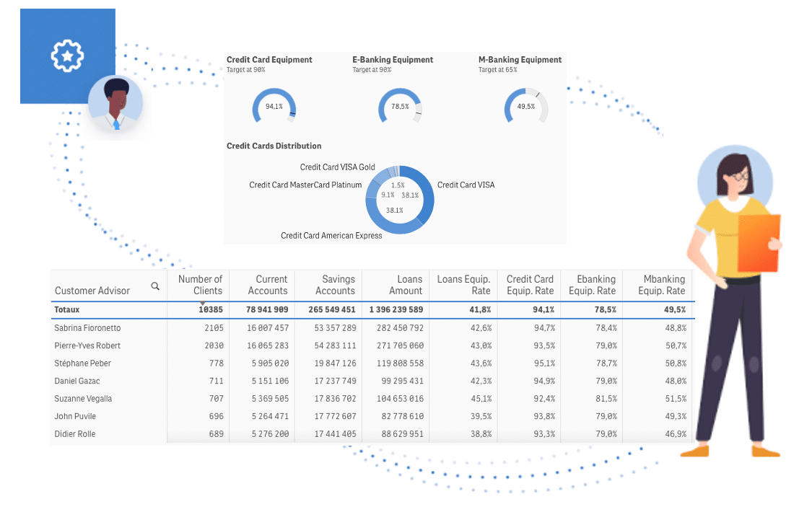Select Pierre-Yves Robert advisor row

(87, 345)
